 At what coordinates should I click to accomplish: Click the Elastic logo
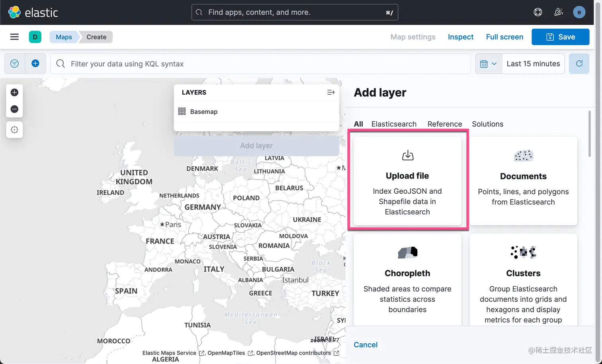(x=33, y=12)
